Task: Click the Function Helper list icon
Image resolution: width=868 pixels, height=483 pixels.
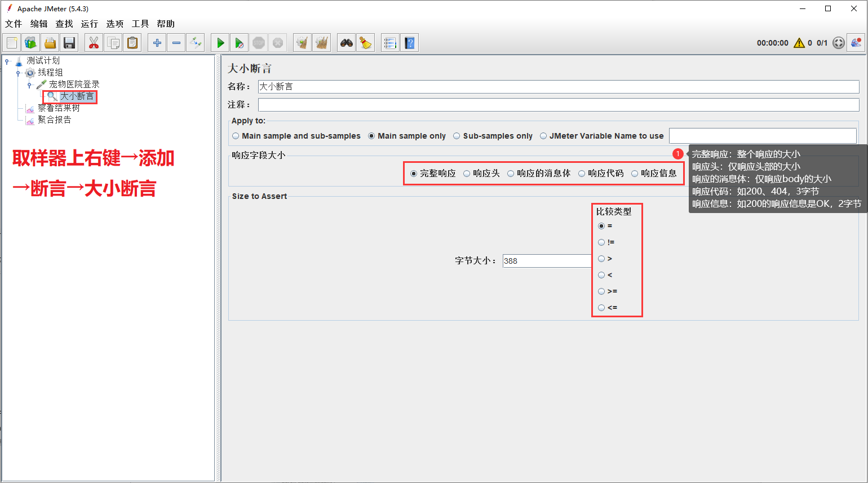Action: coord(389,43)
